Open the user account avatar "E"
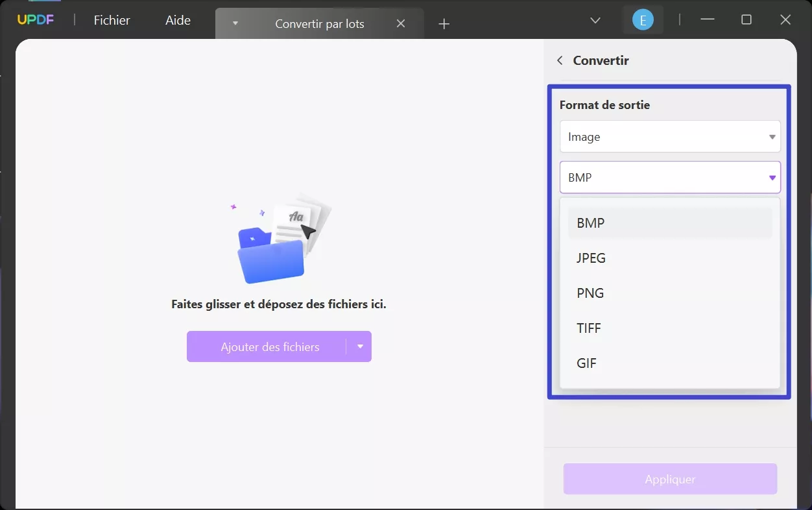 click(x=643, y=19)
